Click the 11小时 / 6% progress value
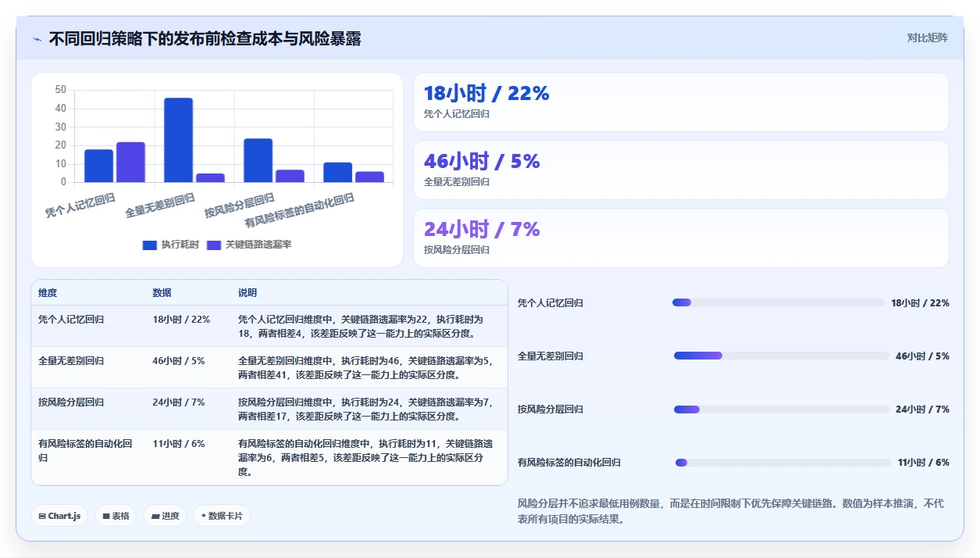 (923, 463)
